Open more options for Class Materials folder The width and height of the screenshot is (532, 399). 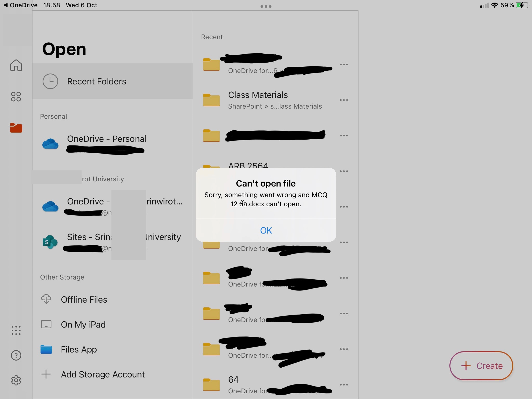pos(344,100)
